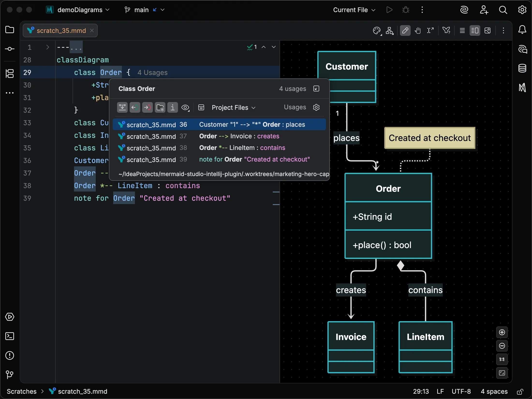Open Mermaid help icon with question mark
532x399 pixels.
point(446,31)
